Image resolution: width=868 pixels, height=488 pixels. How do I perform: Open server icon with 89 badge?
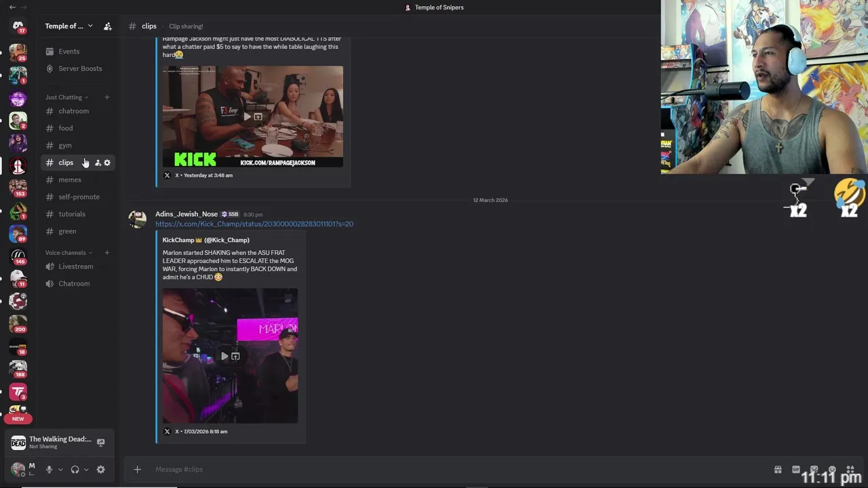click(x=18, y=233)
